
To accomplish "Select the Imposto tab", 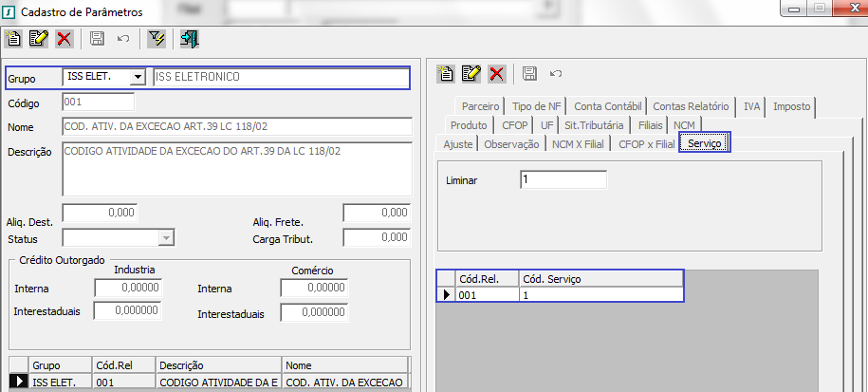I will (x=791, y=106).
